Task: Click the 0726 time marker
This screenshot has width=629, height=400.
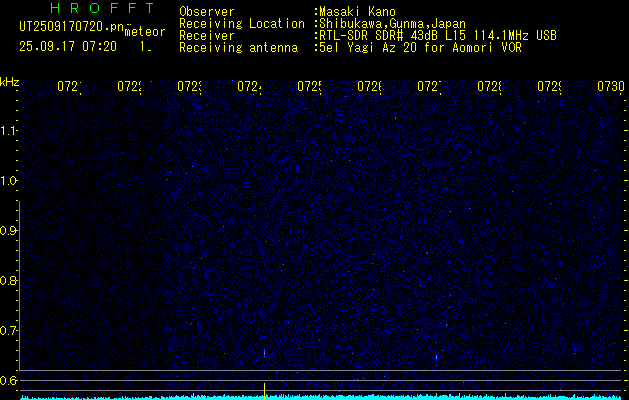Action: pos(369,86)
